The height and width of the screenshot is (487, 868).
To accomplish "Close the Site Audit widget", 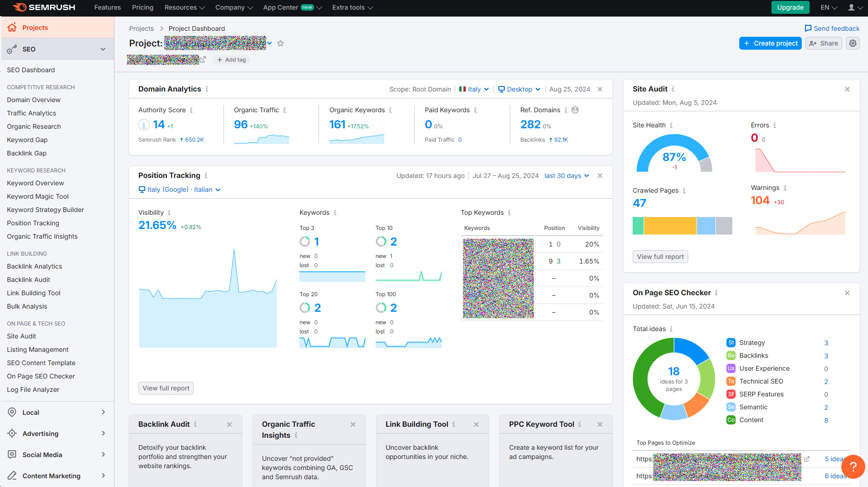I will click(x=847, y=89).
